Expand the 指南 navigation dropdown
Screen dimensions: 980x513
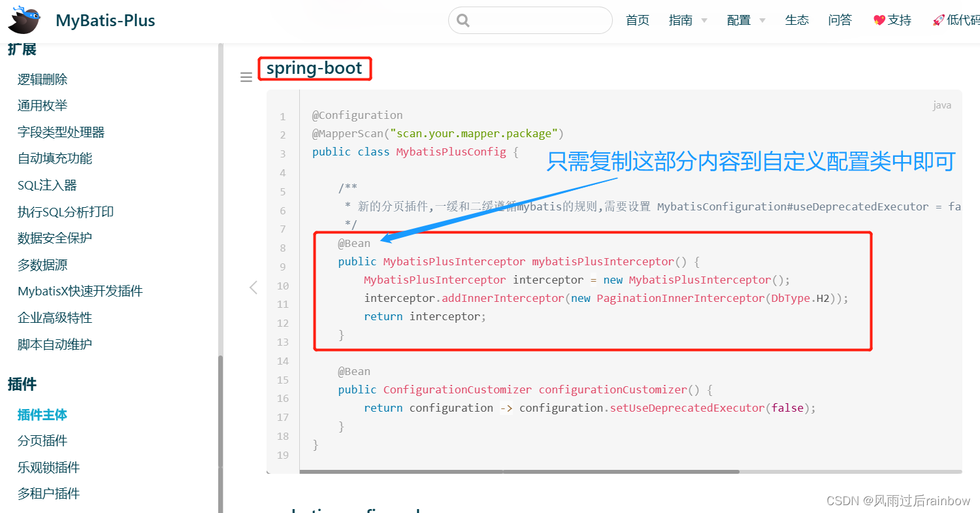tap(688, 20)
